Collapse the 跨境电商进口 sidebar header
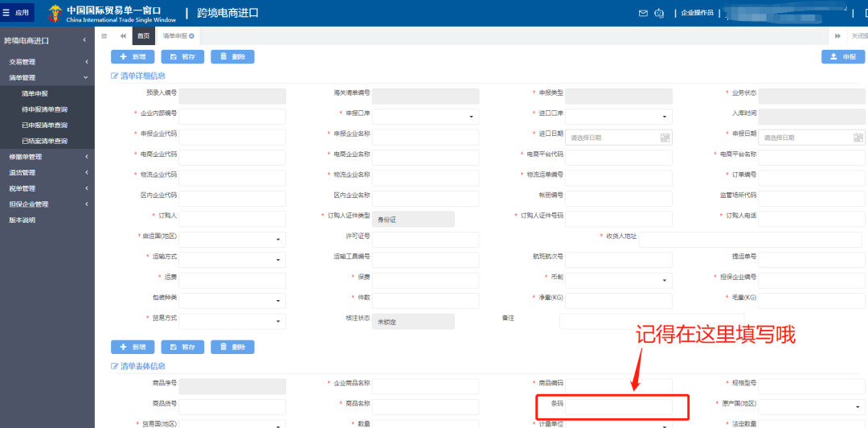 [x=47, y=40]
